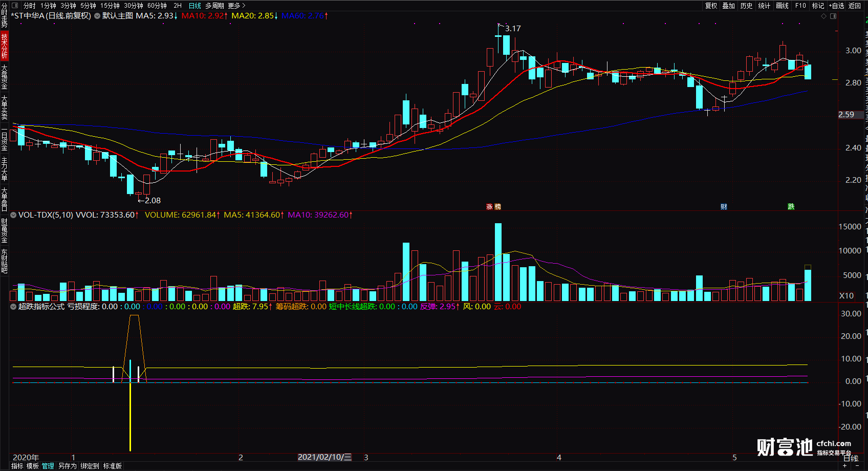The image size is (868, 471).
Task: Click the 返回 back button
Action: click(x=855, y=6)
